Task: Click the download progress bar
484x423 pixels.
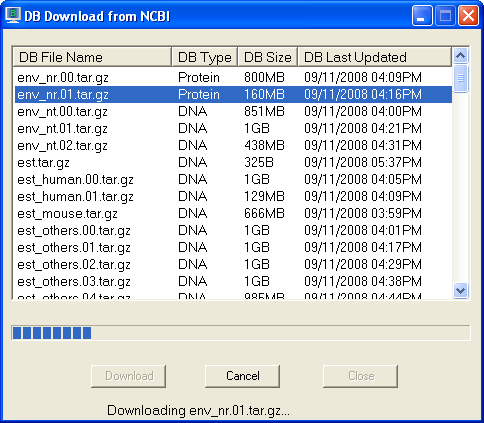Action: coord(241,333)
